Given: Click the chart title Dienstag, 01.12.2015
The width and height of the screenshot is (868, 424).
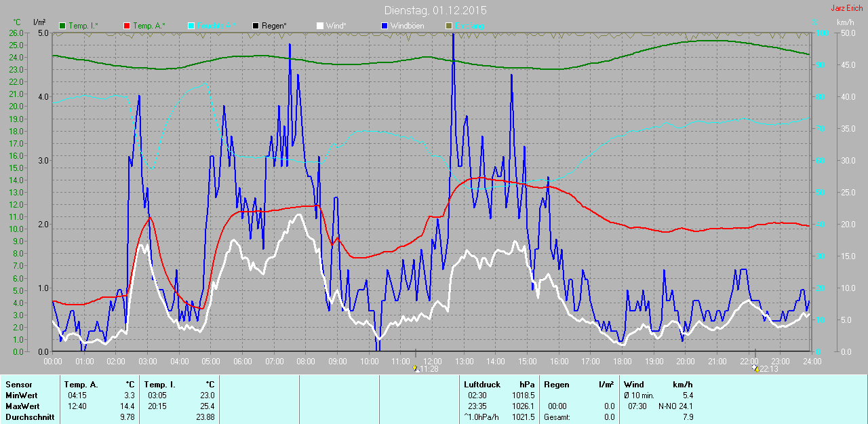Looking at the screenshot, I should [x=435, y=10].
